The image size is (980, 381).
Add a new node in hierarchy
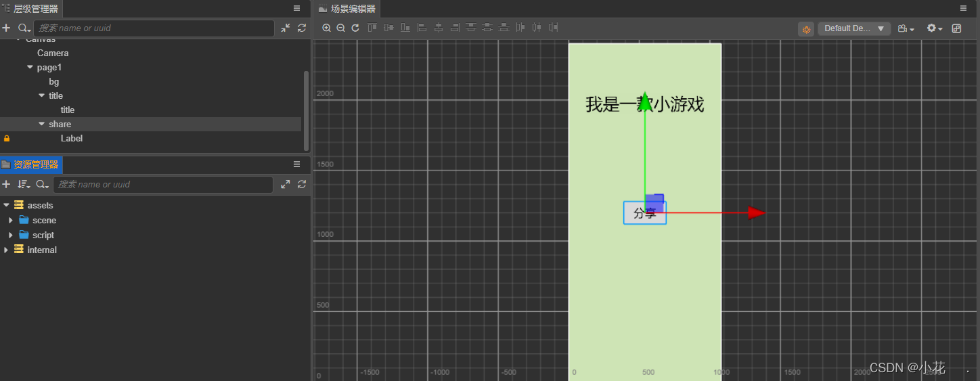6,28
